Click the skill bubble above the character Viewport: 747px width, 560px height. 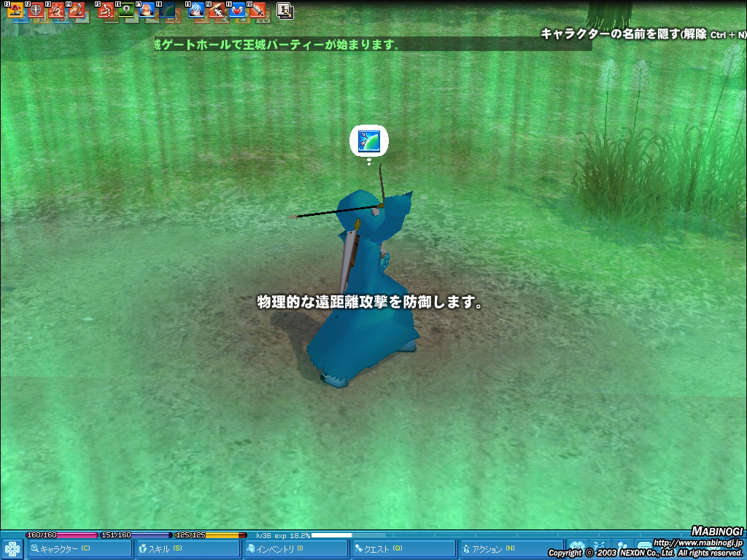(369, 141)
